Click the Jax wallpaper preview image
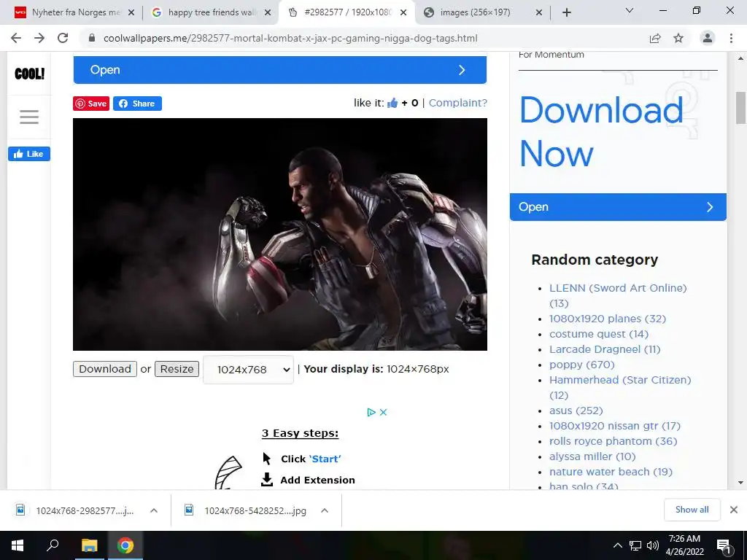Screen dimensions: 747x560 click(280, 234)
